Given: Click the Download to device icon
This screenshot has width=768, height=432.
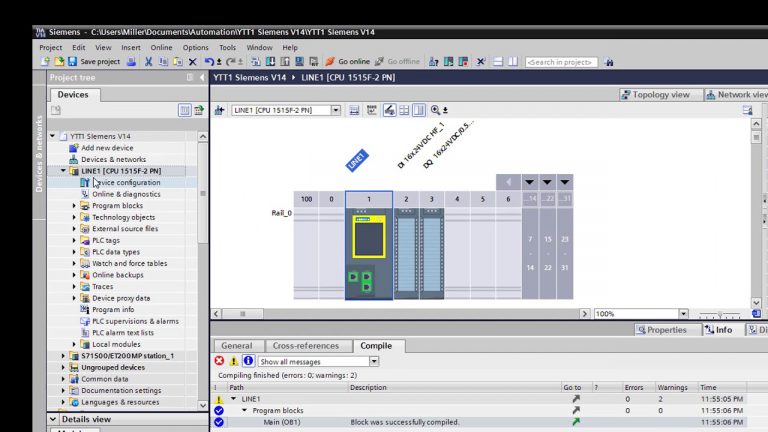Looking at the screenshot, I should [270, 62].
